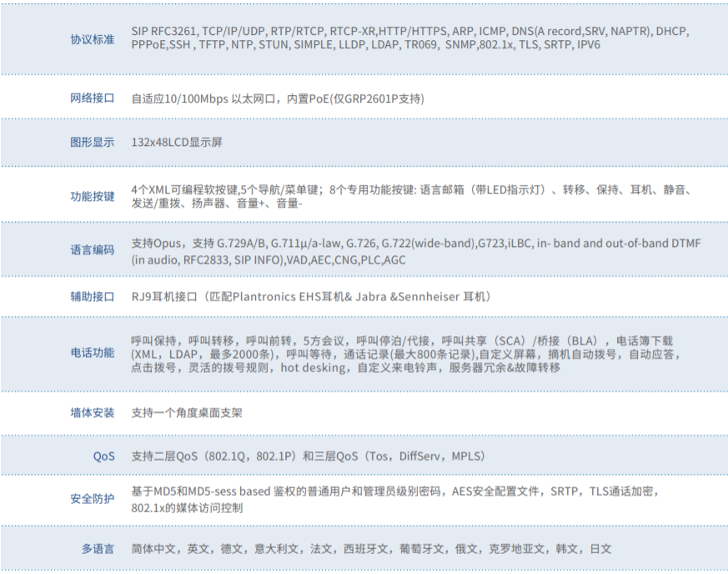Select the 132x48LCD显示屏 text
This screenshot has height=574, width=728.
pyautogui.click(x=177, y=143)
